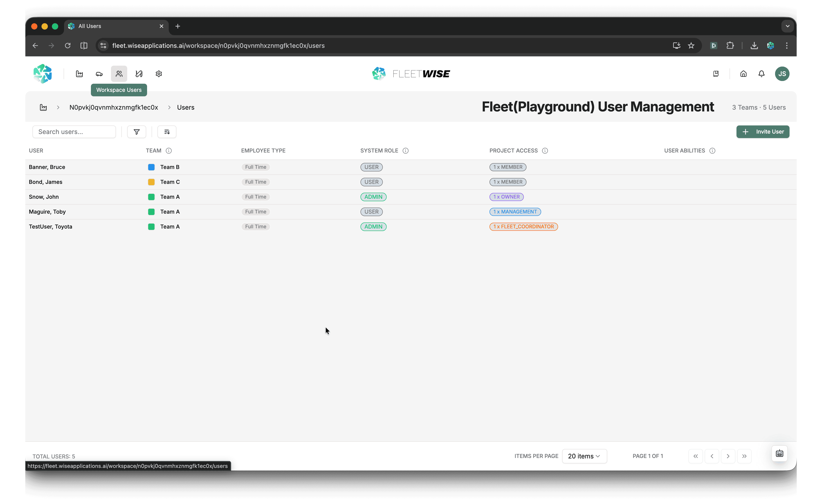
Task: Close the All Users tab
Action: pyautogui.click(x=162, y=26)
